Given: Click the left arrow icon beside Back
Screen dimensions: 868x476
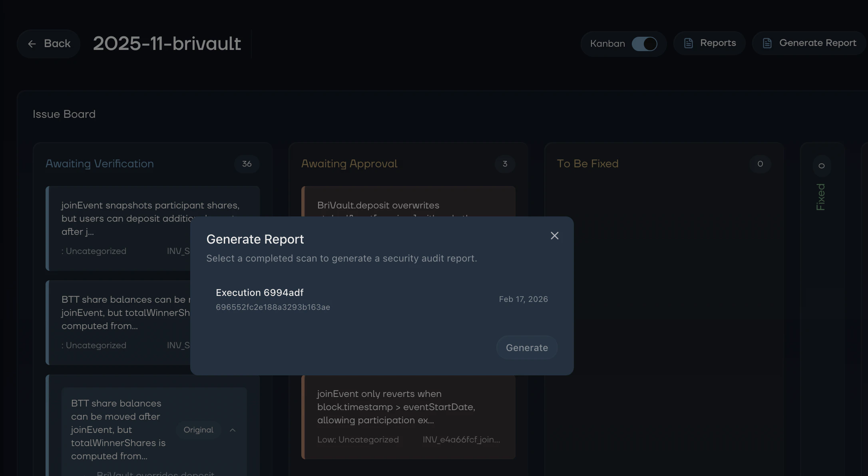Looking at the screenshot, I should pyautogui.click(x=32, y=44).
